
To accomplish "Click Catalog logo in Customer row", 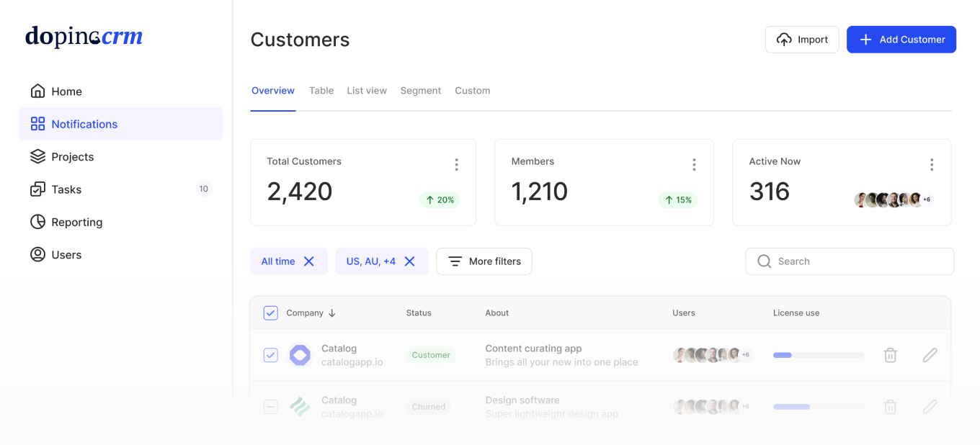I will 300,355.
